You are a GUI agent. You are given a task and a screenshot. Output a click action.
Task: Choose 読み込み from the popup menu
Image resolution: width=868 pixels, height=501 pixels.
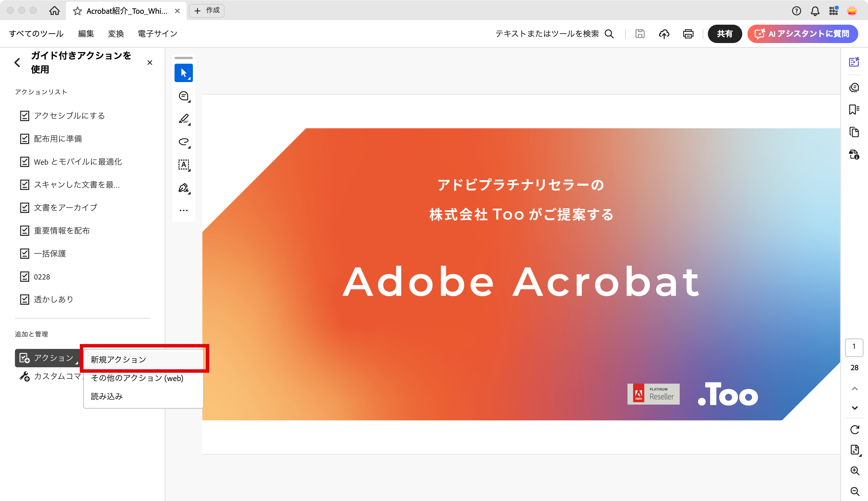107,396
